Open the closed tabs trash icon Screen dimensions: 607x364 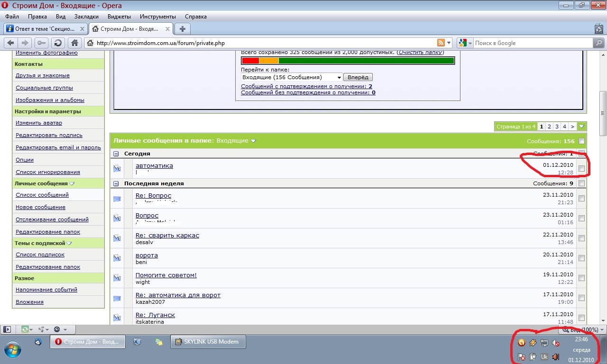598,29
